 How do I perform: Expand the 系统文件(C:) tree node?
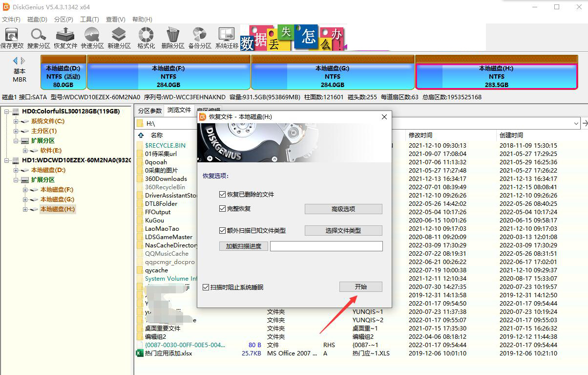[16, 121]
